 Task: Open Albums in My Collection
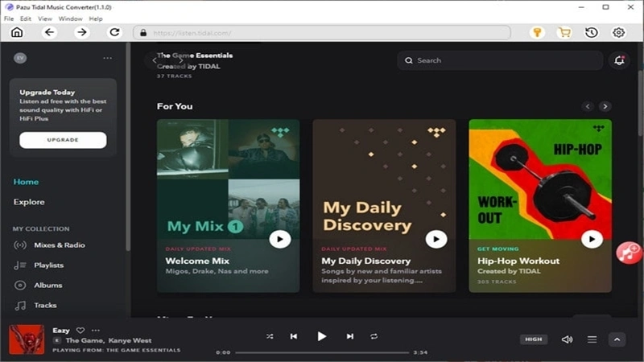(x=38, y=285)
